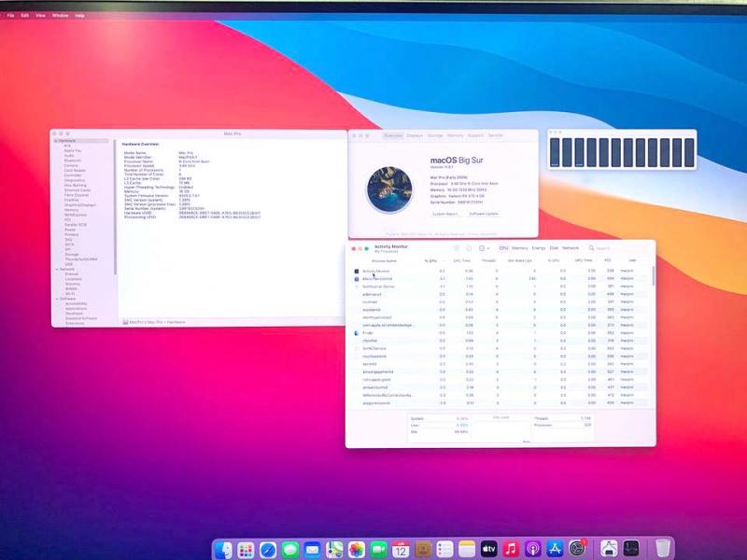The height and width of the screenshot is (560, 747).
Task: Collapse the Hardware section in System Information
Action: point(56,141)
